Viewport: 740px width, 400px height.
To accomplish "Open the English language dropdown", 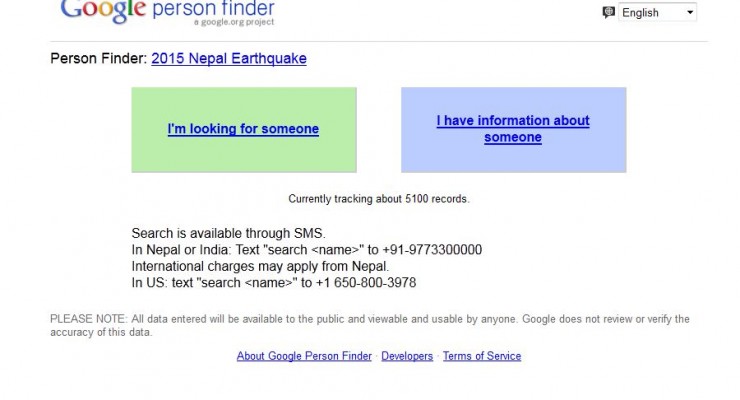I will pyautogui.click(x=656, y=12).
